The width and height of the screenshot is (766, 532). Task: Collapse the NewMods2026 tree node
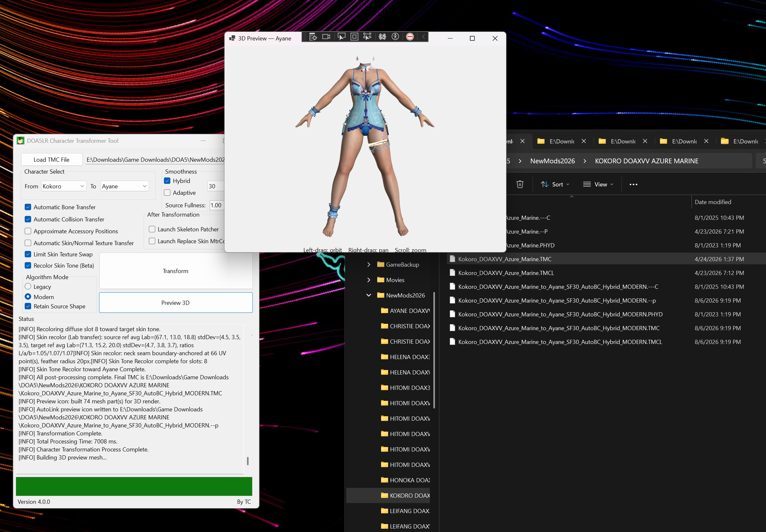[x=369, y=295]
